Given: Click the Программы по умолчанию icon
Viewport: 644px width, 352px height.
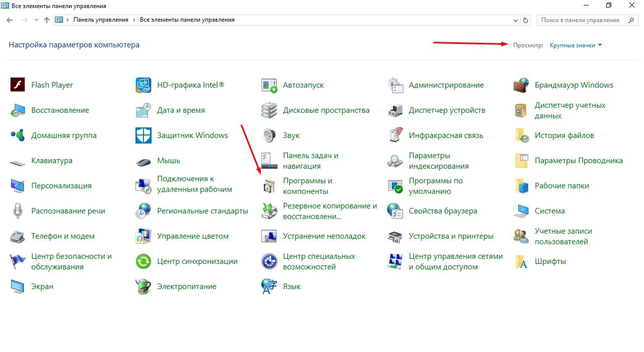Looking at the screenshot, I should (x=395, y=186).
